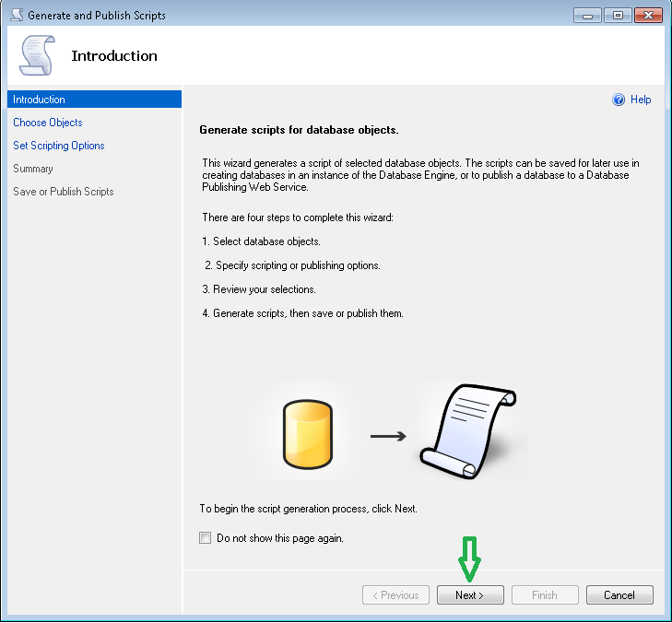Jump to Save or Publish Scripts step
Image resolution: width=672 pixels, height=623 pixels.
[64, 192]
